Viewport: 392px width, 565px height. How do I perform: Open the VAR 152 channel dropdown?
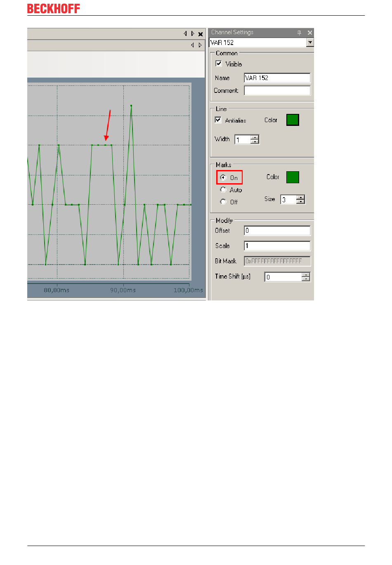[310, 43]
